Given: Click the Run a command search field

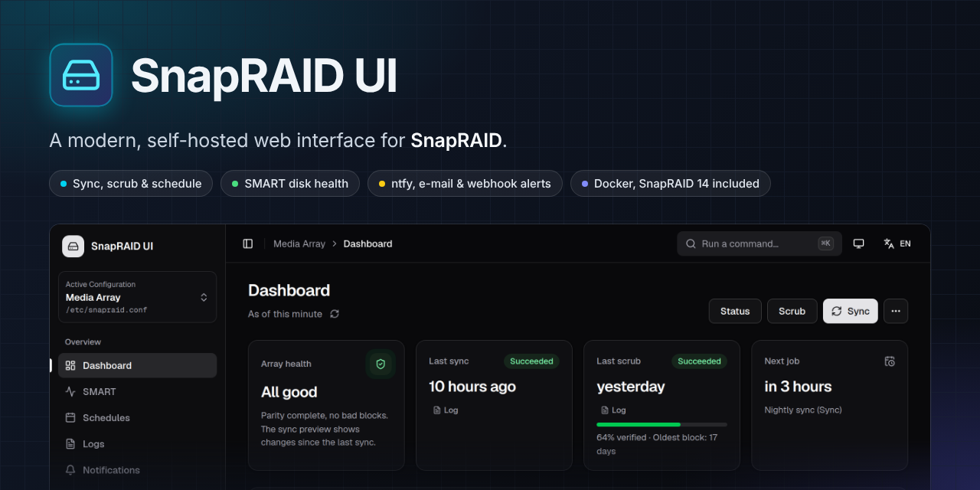Looking at the screenshot, I should pyautogui.click(x=759, y=243).
